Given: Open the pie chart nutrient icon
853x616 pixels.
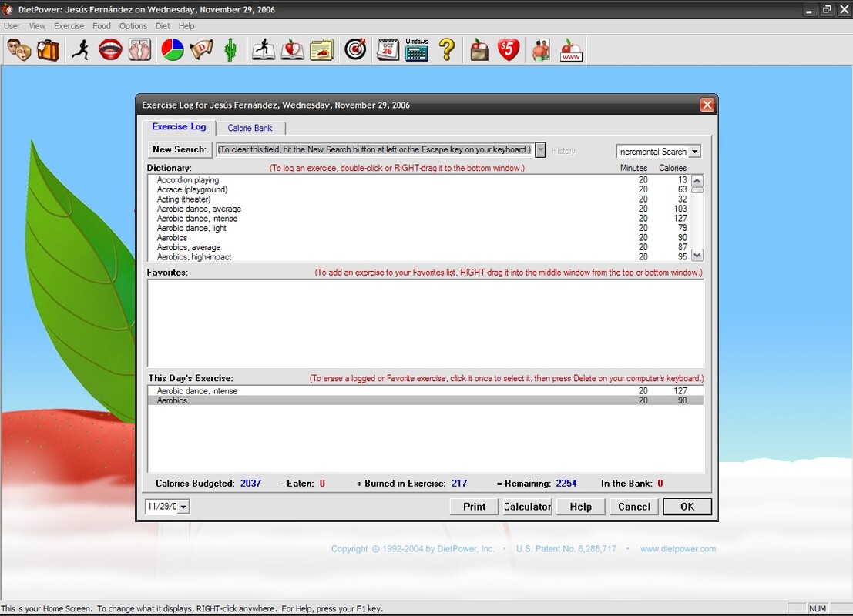Looking at the screenshot, I should (173, 50).
